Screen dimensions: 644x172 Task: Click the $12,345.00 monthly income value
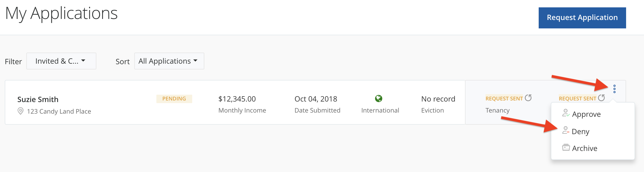pos(237,99)
